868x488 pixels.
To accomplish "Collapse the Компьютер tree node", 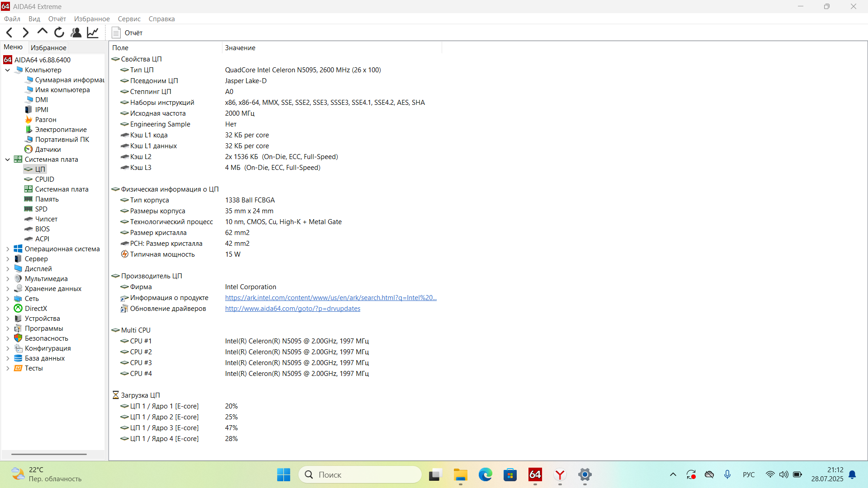I will (8, 70).
